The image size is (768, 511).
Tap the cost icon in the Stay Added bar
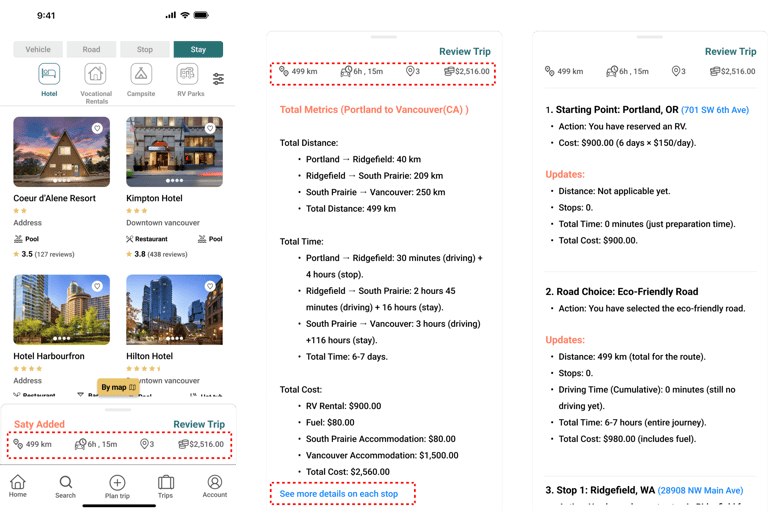point(183,444)
